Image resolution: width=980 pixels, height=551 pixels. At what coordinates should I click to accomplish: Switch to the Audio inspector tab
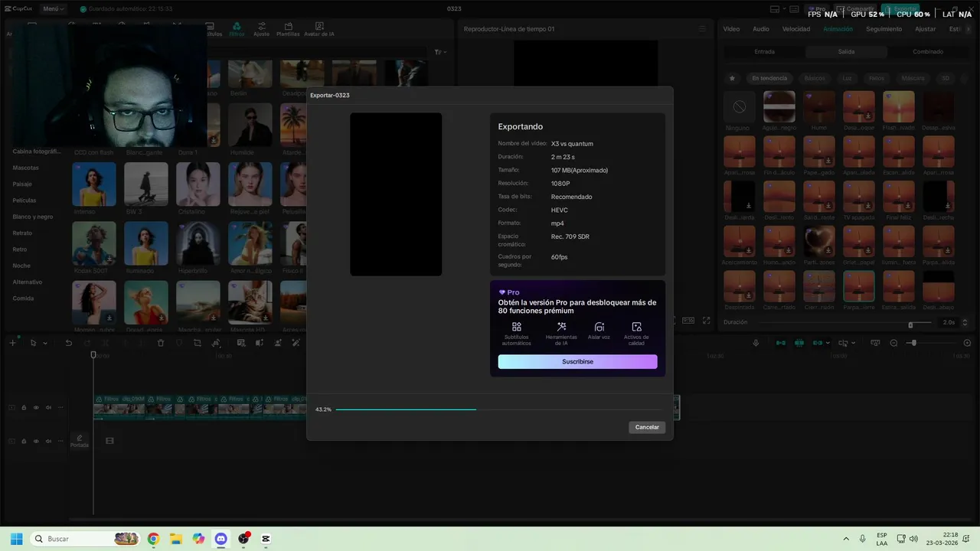pos(761,29)
